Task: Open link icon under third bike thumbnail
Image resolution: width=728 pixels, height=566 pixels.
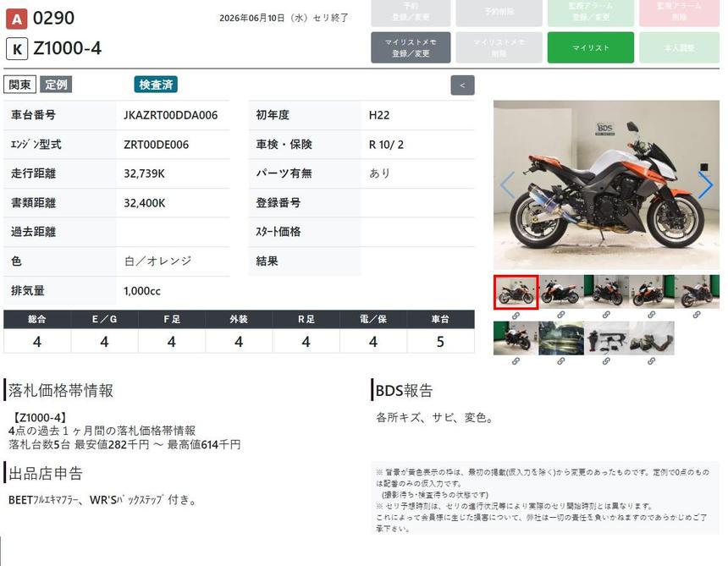Action: [606, 315]
